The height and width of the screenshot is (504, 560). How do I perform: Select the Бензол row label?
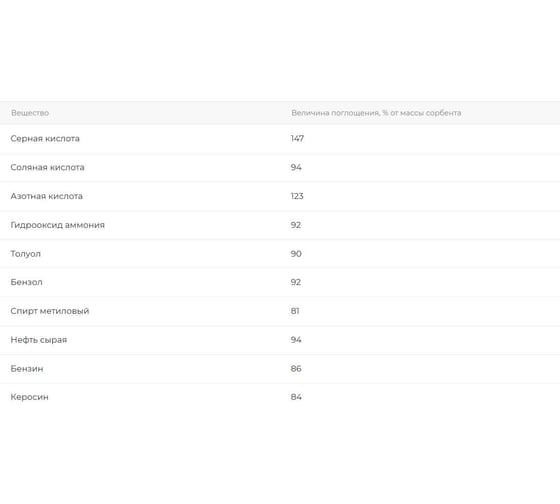pos(26,282)
